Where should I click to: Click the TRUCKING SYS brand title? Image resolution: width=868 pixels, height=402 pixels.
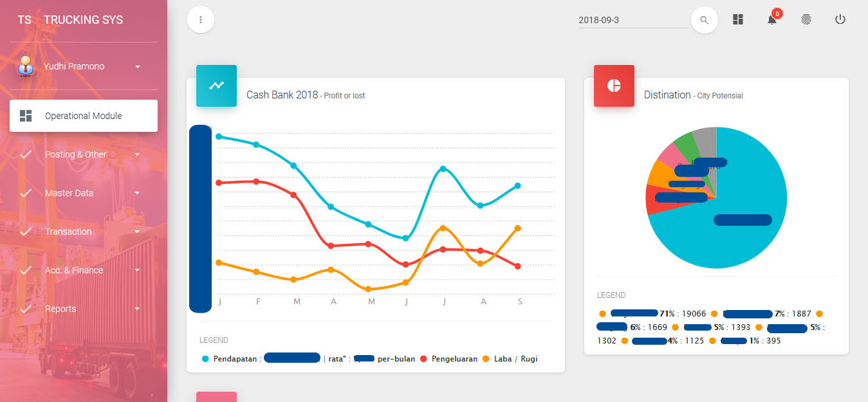83,20
